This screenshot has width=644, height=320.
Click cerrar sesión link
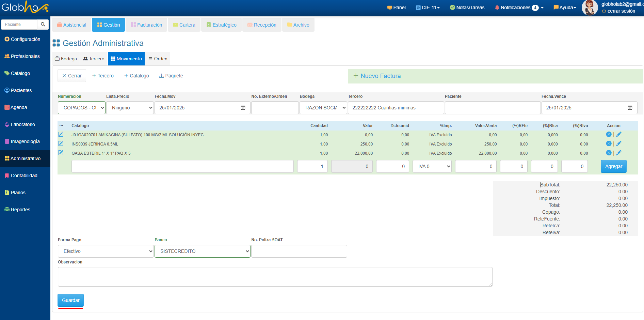point(621,11)
